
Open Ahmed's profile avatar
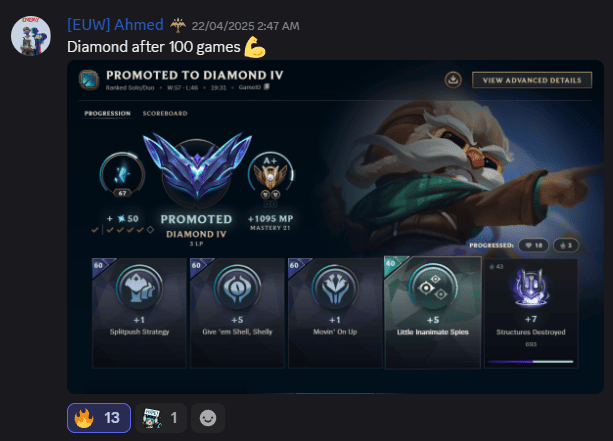[30, 36]
